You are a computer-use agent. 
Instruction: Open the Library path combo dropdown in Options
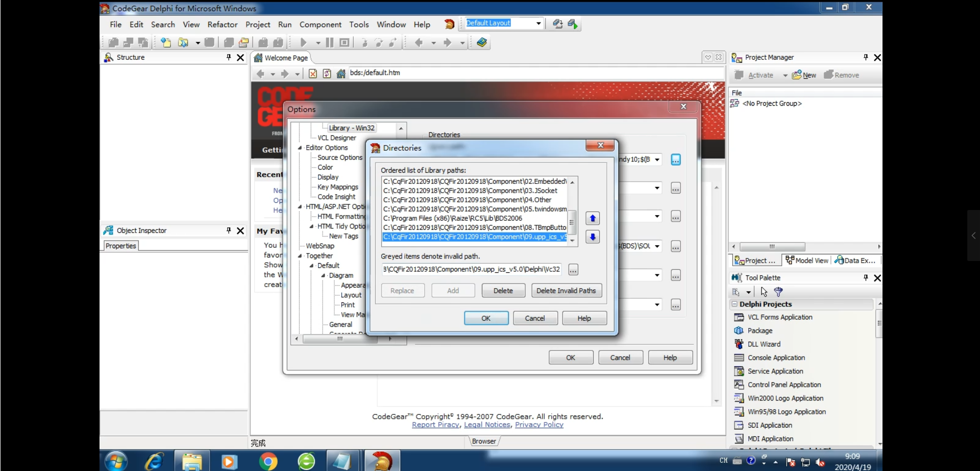tap(657, 159)
